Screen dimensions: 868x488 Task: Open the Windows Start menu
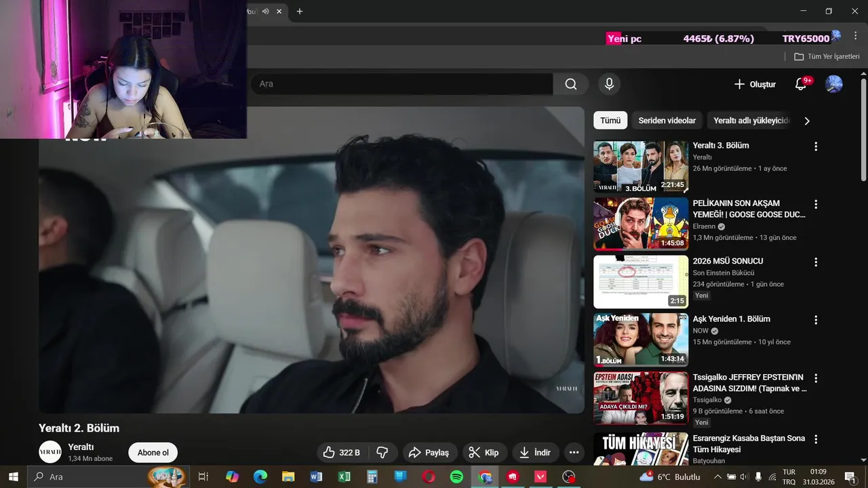point(14,476)
